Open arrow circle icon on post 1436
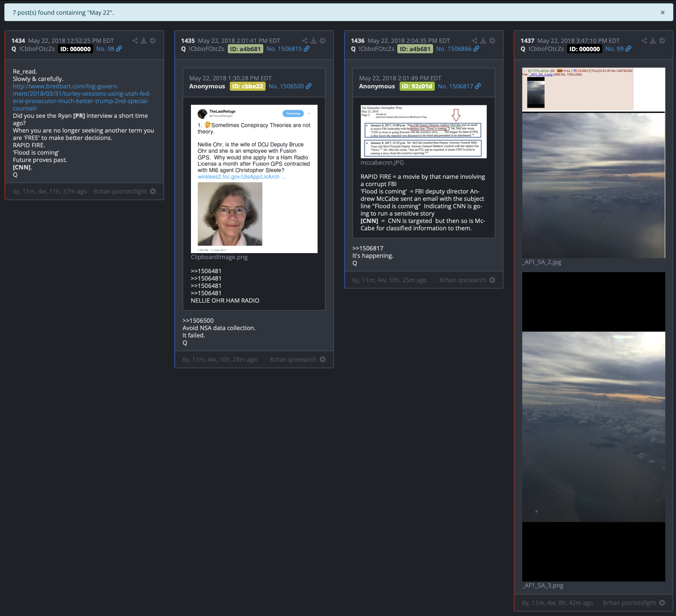 point(492,41)
